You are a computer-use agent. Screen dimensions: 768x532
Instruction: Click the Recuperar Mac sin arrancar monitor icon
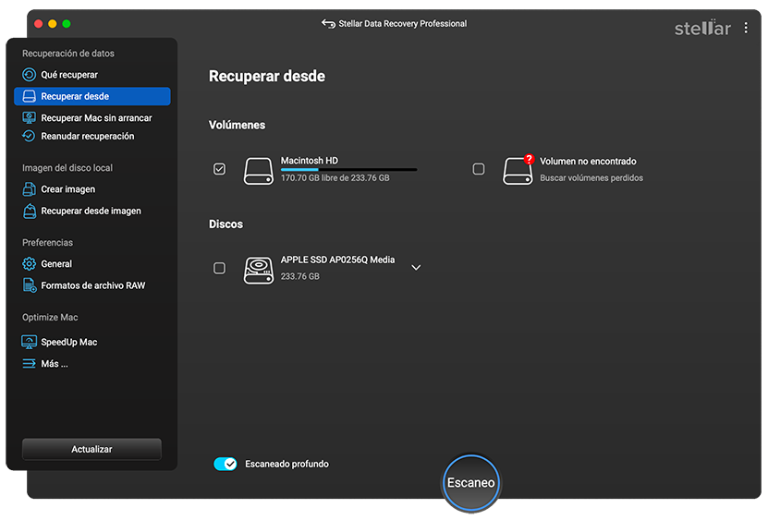(x=29, y=118)
